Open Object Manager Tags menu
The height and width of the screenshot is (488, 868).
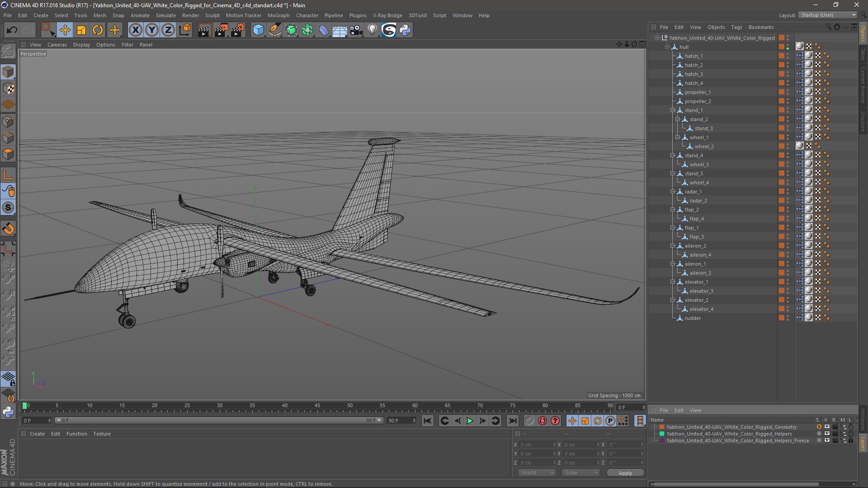click(x=736, y=27)
